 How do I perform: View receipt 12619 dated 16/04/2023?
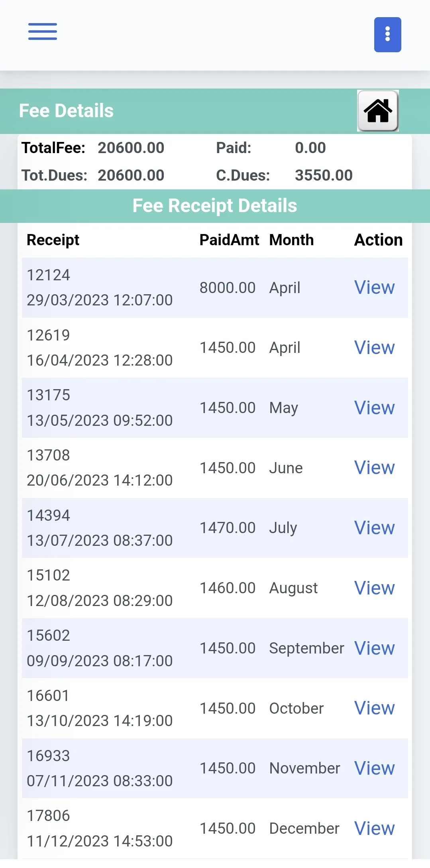point(374,348)
